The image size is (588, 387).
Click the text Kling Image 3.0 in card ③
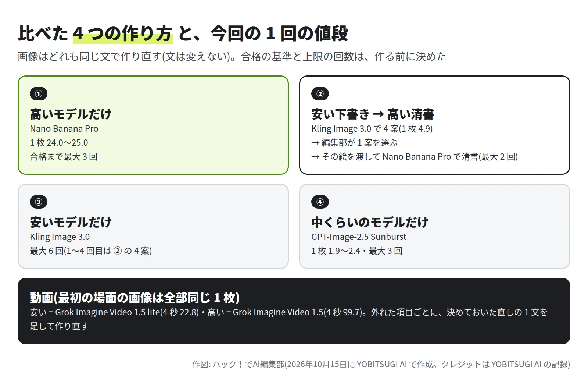coord(60,237)
